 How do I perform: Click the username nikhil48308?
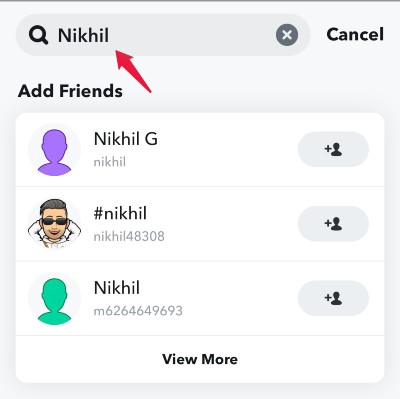point(129,236)
